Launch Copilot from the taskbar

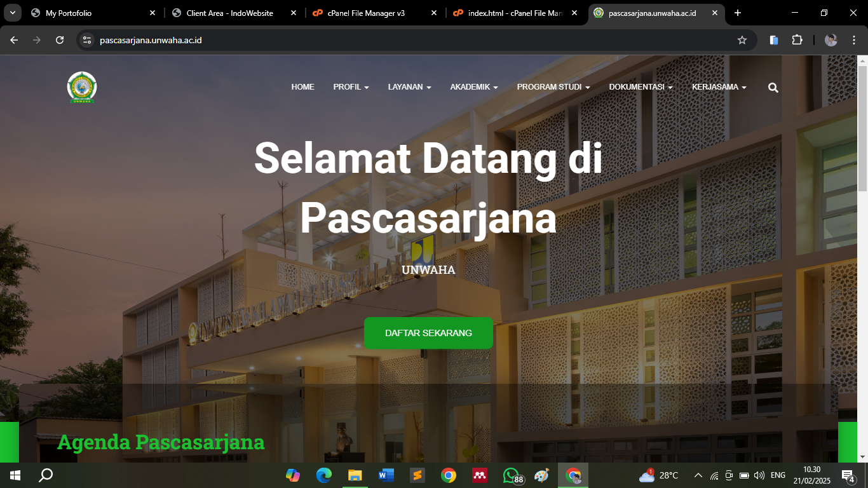pyautogui.click(x=293, y=475)
